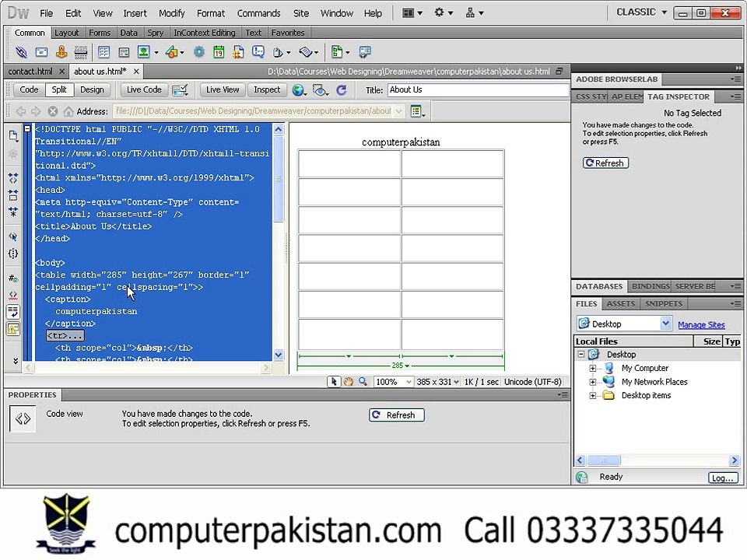This screenshot has height=560, width=747.
Task: Click the Manage Sites link
Action: (701, 325)
